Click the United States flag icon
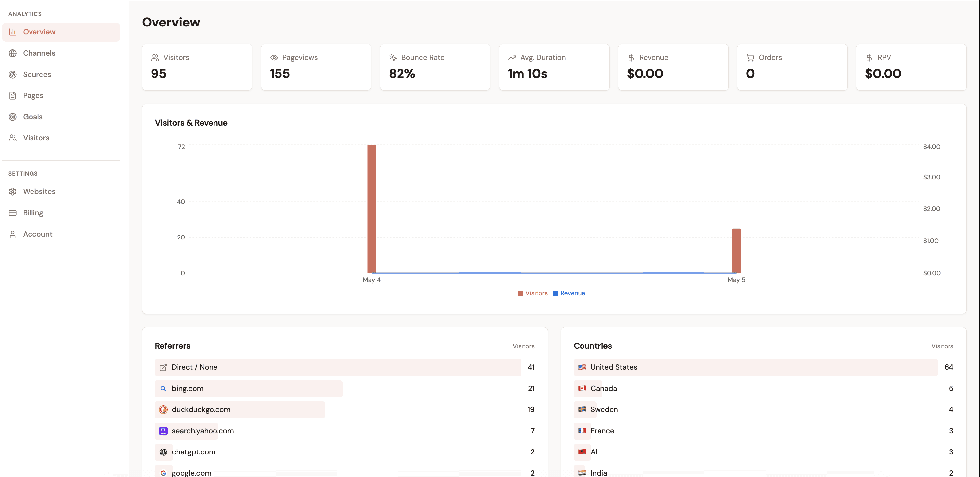 tap(582, 367)
